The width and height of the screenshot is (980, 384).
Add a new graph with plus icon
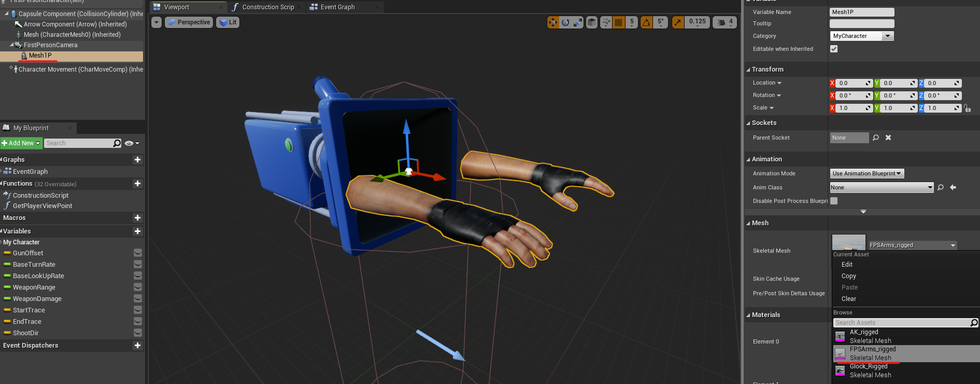pos(137,160)
